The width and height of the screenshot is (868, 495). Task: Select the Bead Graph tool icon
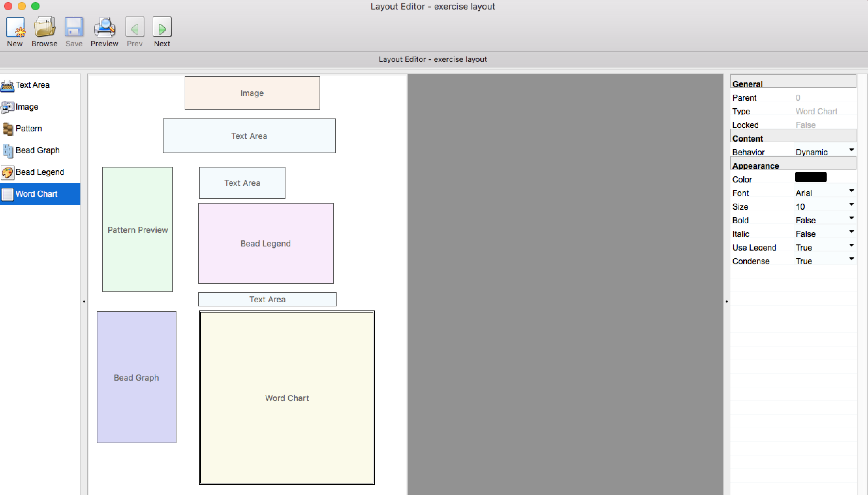(8, 151)
